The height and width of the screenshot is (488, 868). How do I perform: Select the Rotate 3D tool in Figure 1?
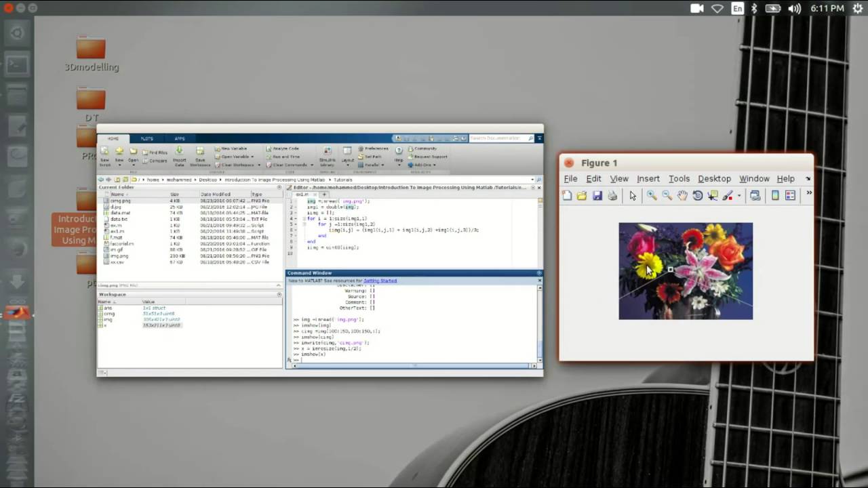[698, 196]
